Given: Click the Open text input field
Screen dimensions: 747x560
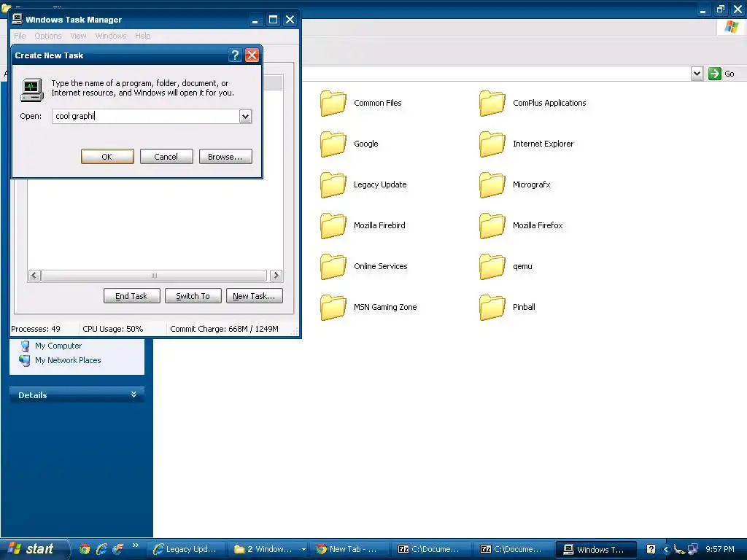Looking at the screenshot, I should pyautogui.click(x=146, y=116).
